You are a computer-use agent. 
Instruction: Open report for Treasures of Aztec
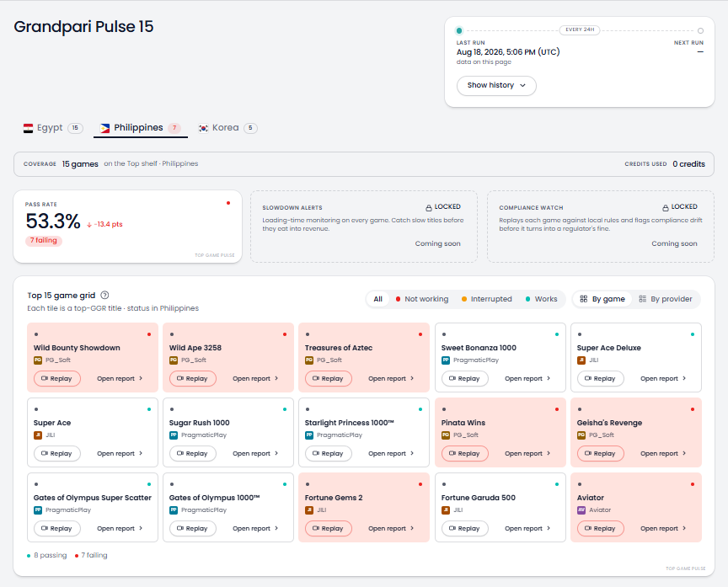(391, 379)
